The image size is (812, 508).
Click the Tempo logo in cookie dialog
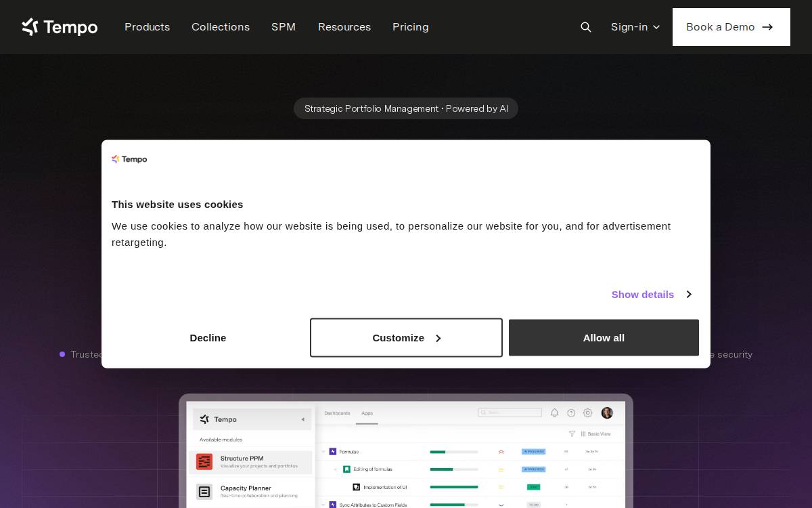point(129,159)
